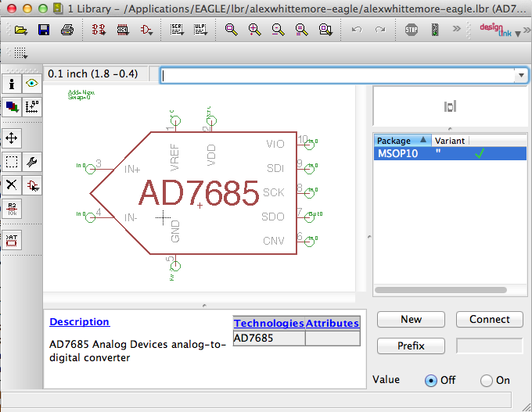Screen dimensions: 532x412
Task: Select the Move tool
Action: tap(12, 138)
